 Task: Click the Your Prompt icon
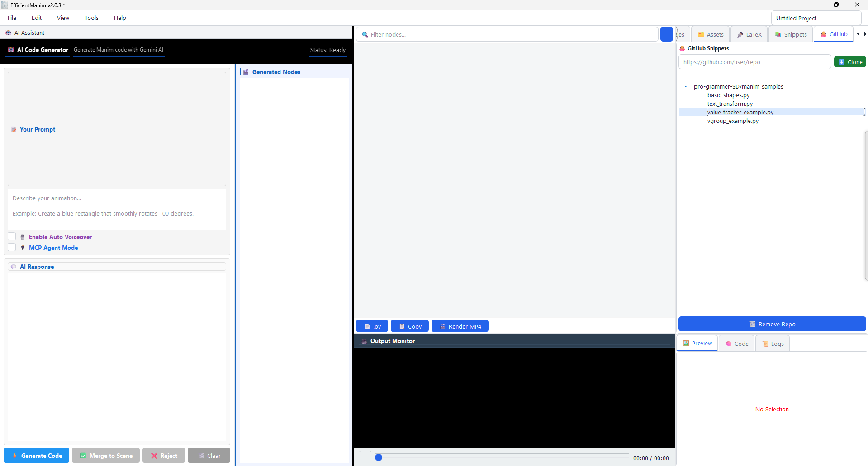click(x=14, y=129)
